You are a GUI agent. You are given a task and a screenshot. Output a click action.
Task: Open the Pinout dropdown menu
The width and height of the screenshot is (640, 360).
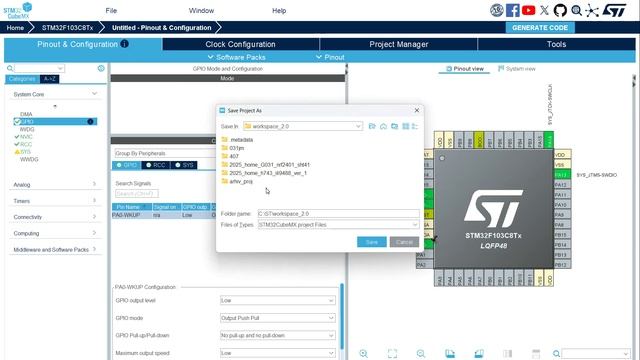(x=330, y=57)
